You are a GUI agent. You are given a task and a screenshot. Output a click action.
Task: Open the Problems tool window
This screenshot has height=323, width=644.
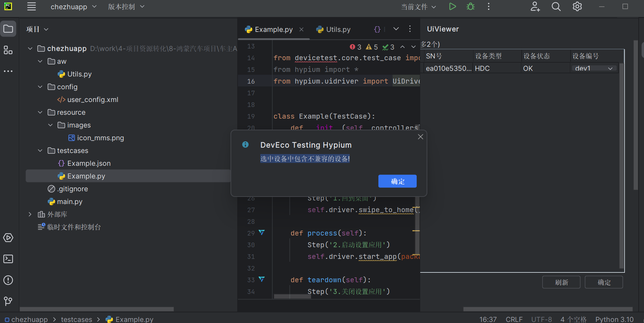pyautogui.click(x=8, y=280)
